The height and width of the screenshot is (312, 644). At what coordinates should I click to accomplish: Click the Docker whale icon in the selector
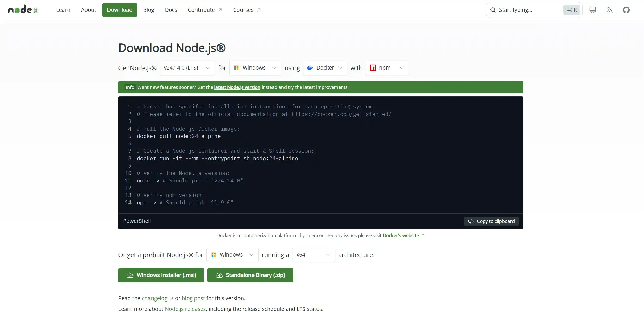(310, 68)
